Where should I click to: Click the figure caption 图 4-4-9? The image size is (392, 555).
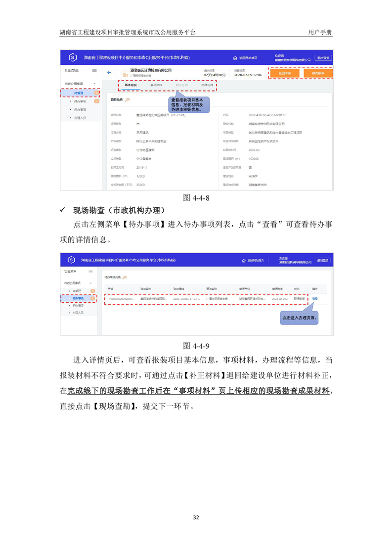coord(196,346)
